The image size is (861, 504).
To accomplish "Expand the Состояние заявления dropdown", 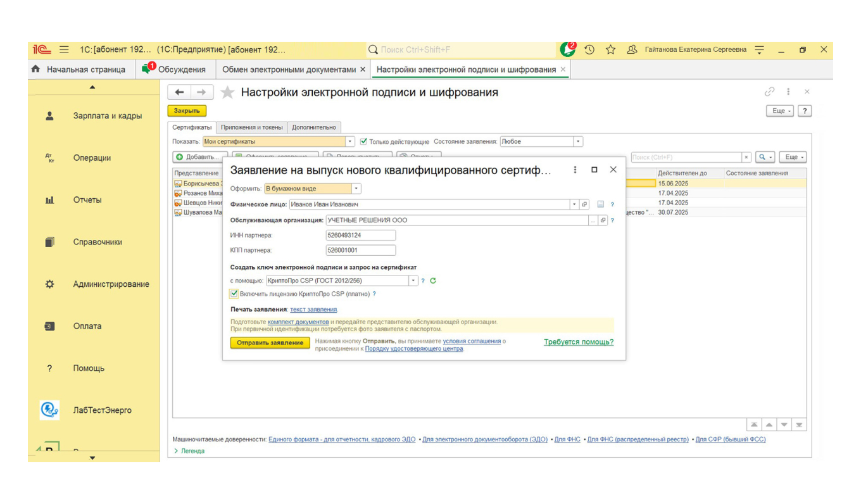I will [x=577, y=141].
